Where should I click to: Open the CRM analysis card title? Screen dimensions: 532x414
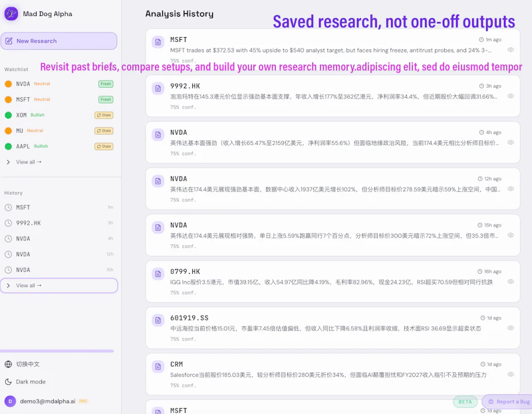[176, 365]
